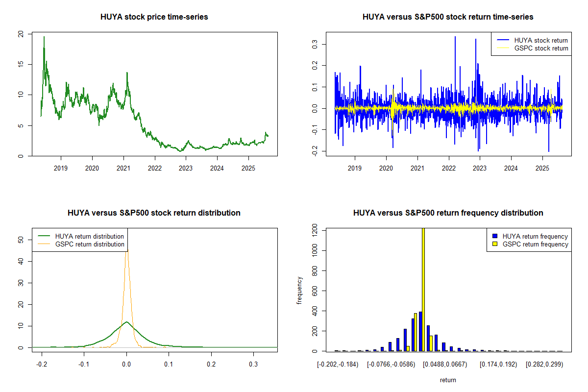This screenshot has width=588, height=392.
Task: Click the '[-0.202,-0.184)' bin label
Action: 338,364
